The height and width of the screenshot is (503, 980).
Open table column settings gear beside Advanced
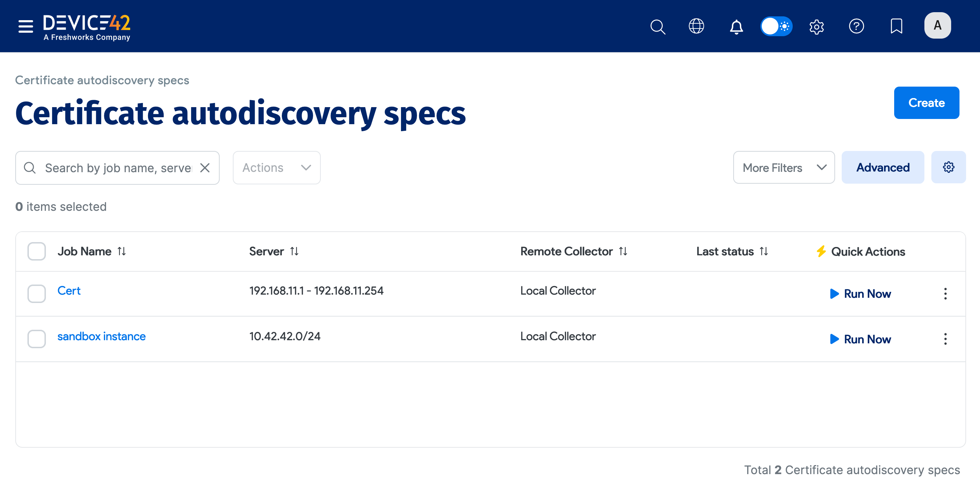point(948,167)
